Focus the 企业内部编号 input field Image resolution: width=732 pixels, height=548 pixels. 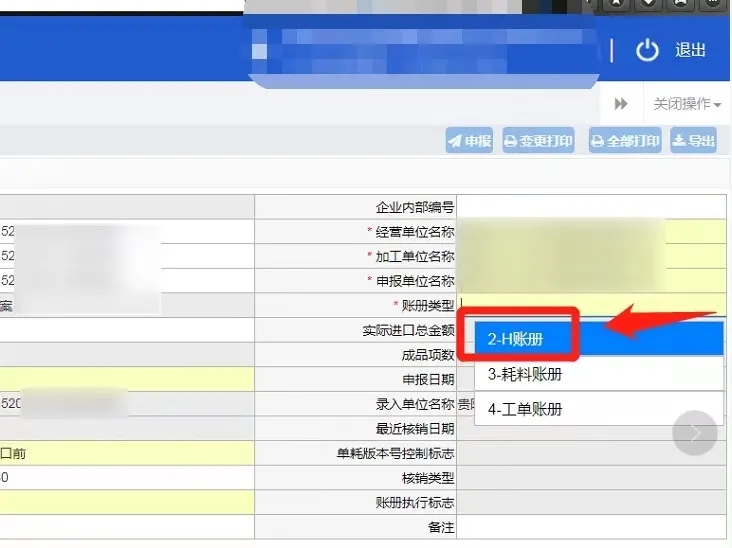[x=590, y=207]
